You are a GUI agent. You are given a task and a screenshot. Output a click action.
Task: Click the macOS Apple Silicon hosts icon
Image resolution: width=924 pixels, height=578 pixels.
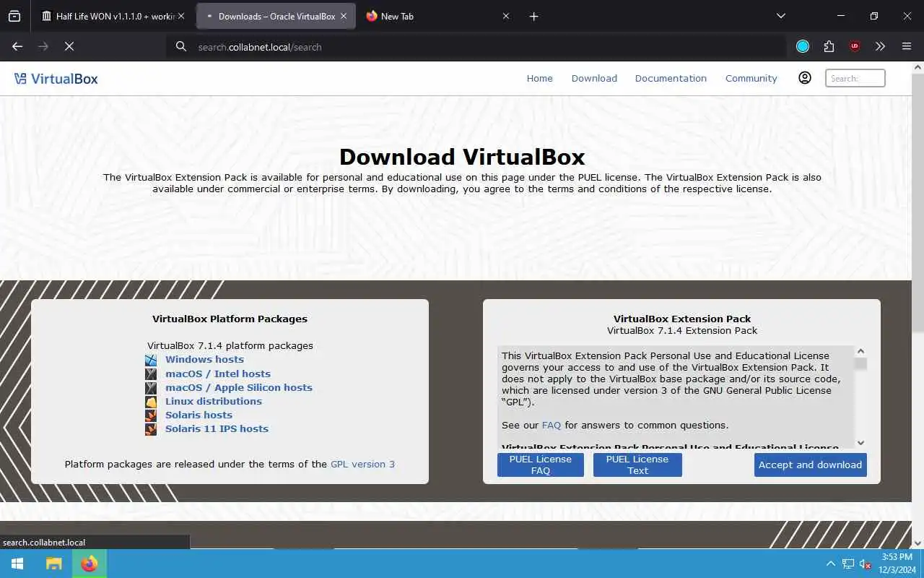point(151,388)
